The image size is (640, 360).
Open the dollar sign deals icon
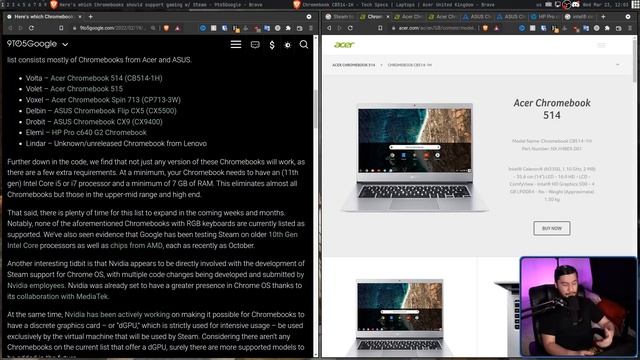tap(272, 45)
